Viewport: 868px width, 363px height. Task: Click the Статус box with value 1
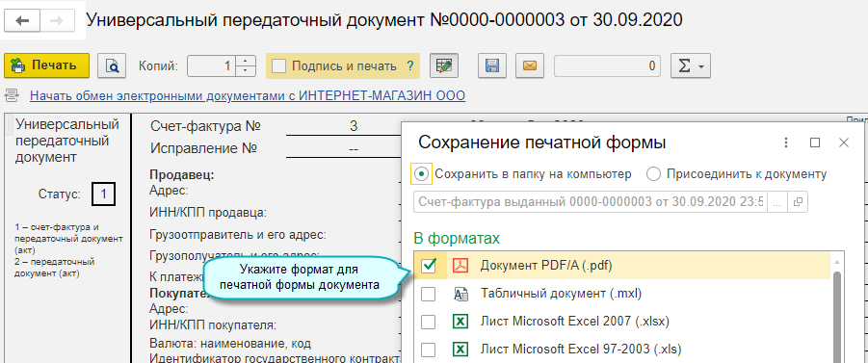tap(103, 194)
